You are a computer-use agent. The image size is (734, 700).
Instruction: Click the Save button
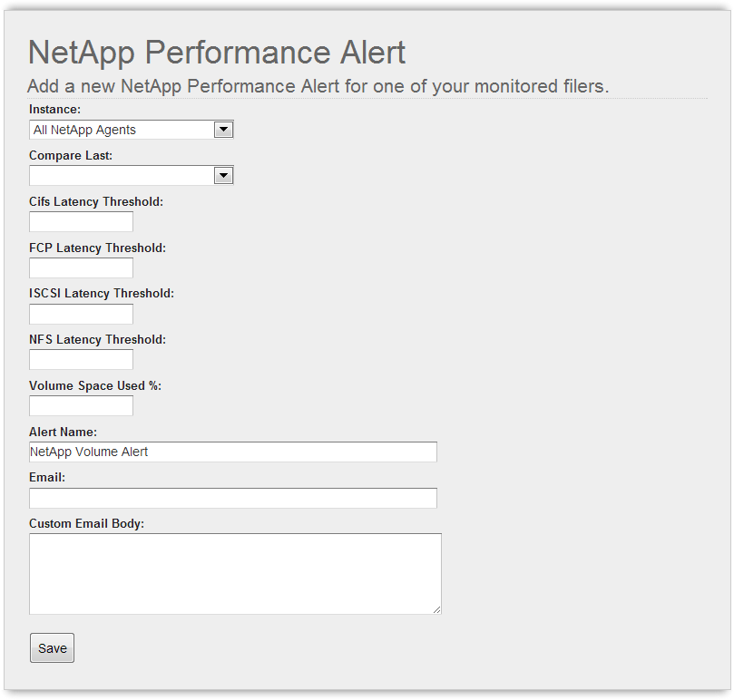52,648
